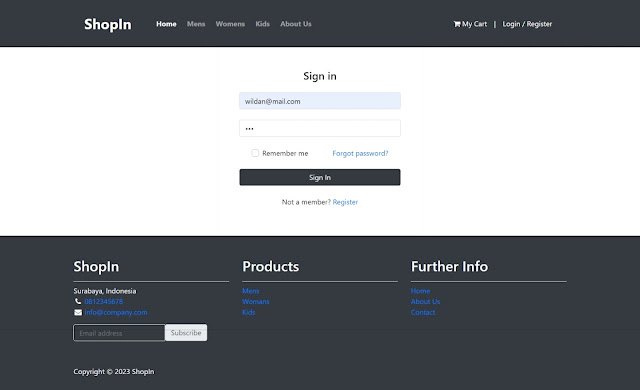The height and width of the screenshot is (390, 640).
Task: Follow the Register link below Sign In
Action: (x=345, y=202)
